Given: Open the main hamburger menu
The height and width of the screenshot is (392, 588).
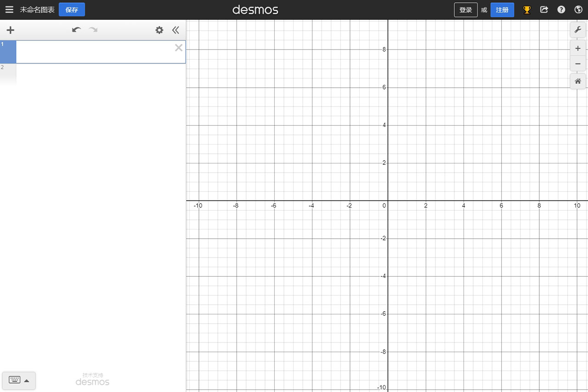Looking at the screenshot, I should click(x=9, y=9).
